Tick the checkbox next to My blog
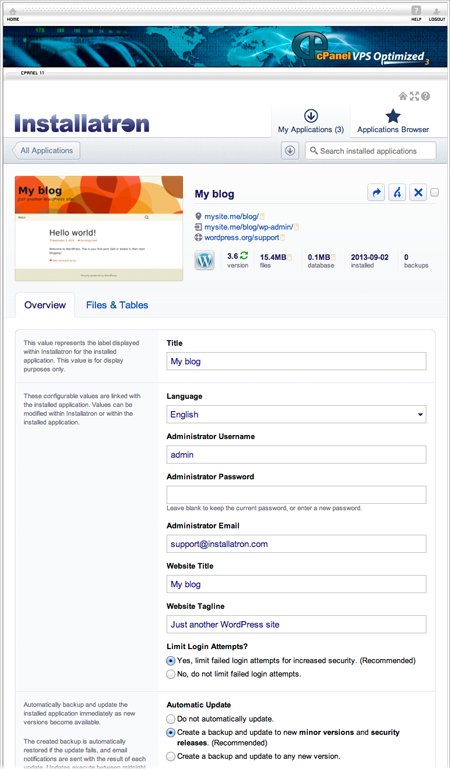This screenshot has width=450, height=769. tap(434, 193)
